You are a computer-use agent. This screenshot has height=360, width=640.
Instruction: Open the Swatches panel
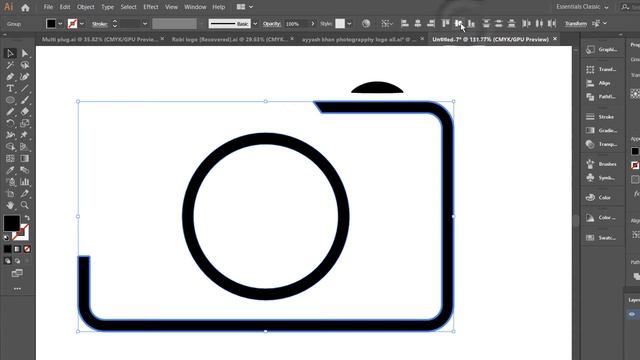pos(602,238)
